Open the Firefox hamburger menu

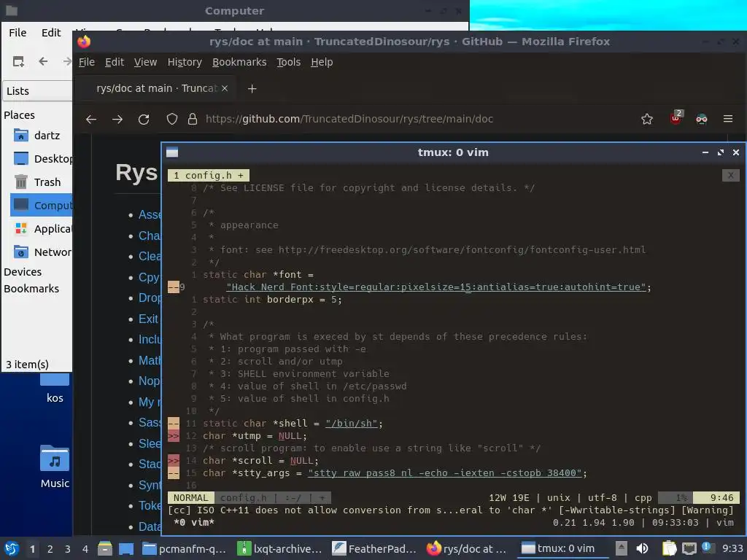(728, 119)
